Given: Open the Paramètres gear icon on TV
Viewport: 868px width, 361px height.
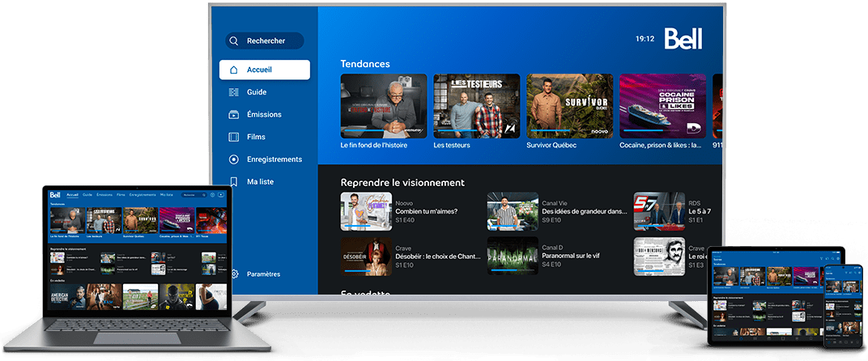Looking at the screenshot, I should [234, 274].
